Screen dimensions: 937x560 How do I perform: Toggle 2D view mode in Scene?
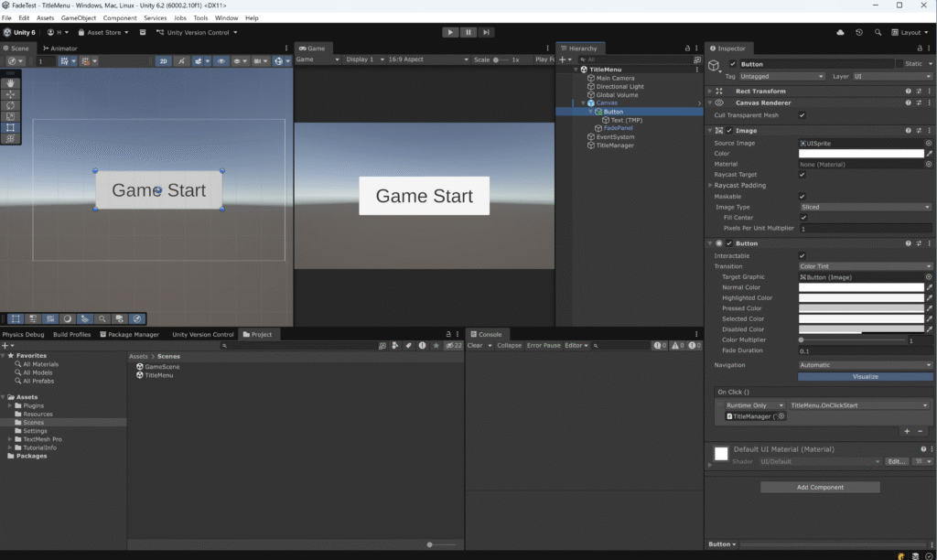pyautogui.click(x=164, y=61)
